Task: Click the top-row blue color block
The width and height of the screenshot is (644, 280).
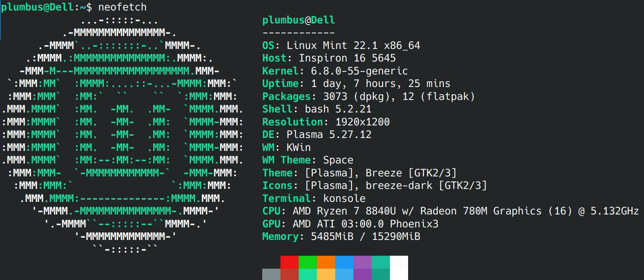Action: (344, 262)
